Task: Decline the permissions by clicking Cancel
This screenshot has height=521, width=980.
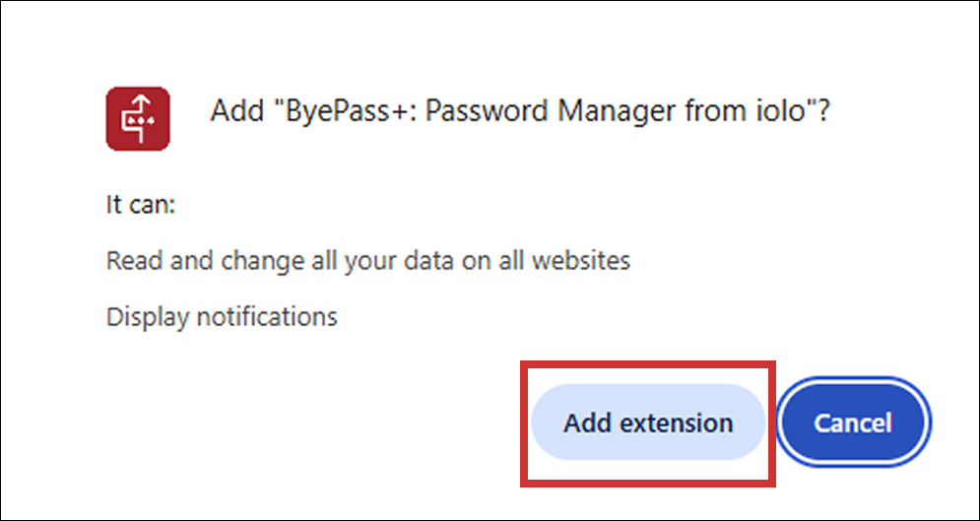Action: [854, 423]
